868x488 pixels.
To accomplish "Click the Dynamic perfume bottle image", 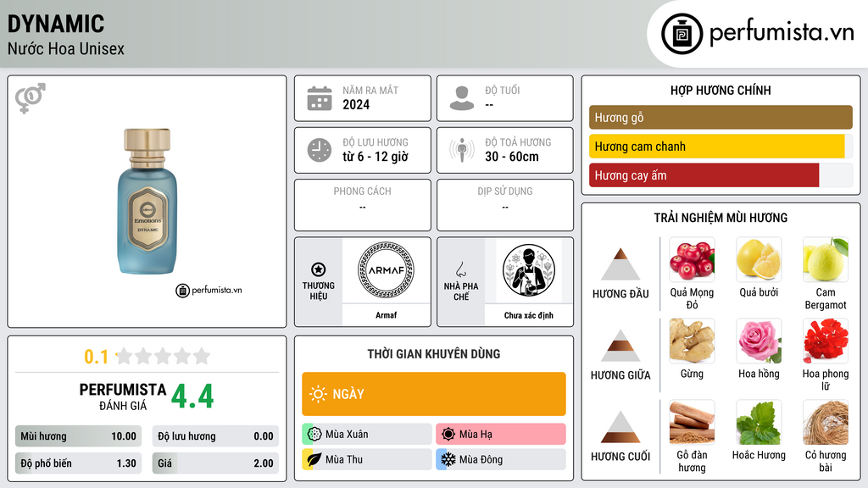I will pos(147,202).
